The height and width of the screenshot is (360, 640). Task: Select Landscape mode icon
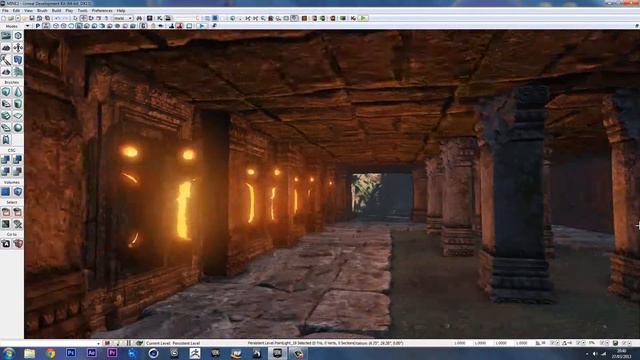[6, 71]
